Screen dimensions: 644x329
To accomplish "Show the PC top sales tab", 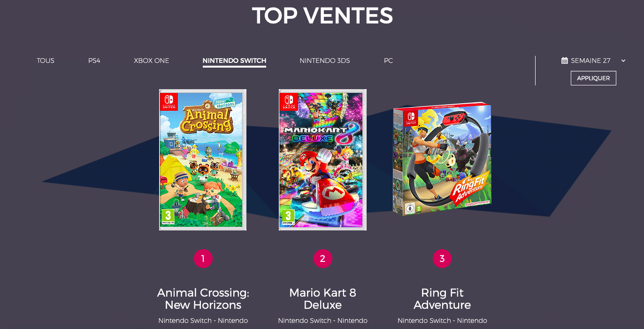I will click(x=388, y=61).
